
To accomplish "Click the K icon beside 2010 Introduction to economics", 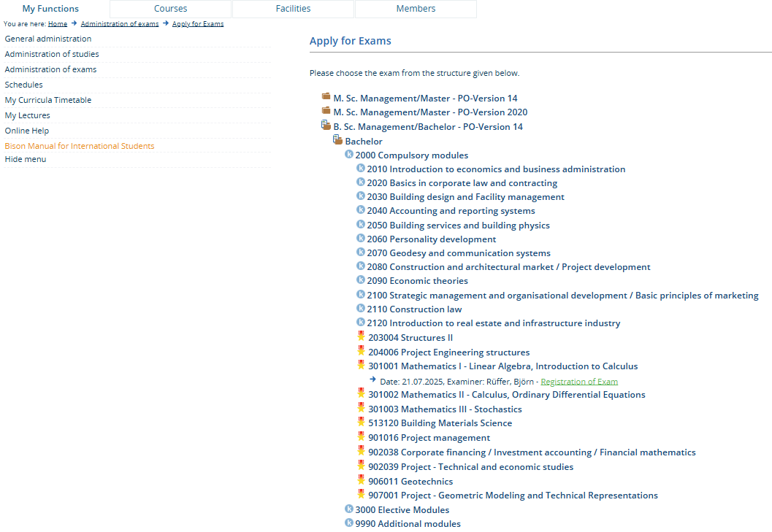I will point(361,169).
